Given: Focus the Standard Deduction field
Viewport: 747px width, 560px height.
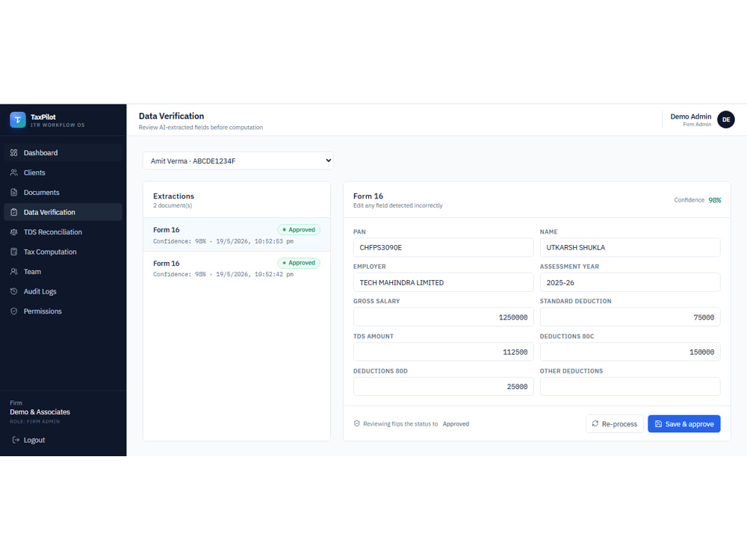Looking at the screenshot, I should click(630, 317).
